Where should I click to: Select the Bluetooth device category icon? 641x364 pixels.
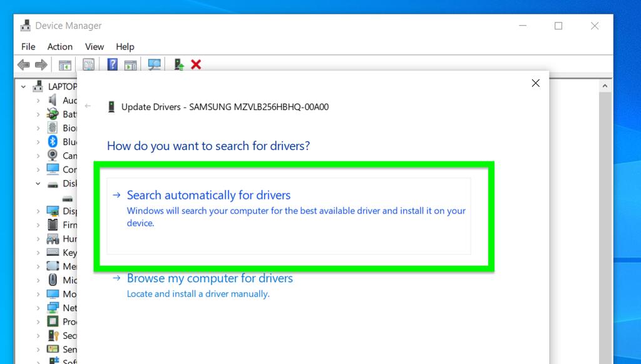[x=53, y=141]
